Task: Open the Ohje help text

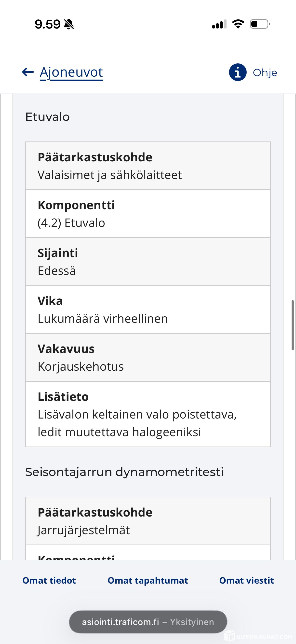Action: (265, 73)
